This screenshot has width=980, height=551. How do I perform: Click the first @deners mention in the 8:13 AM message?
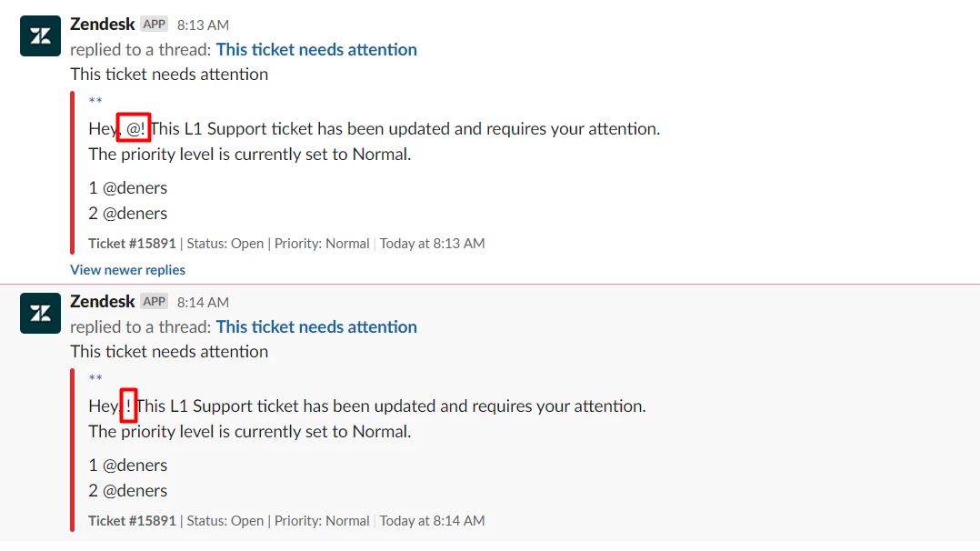click(135, 188)
